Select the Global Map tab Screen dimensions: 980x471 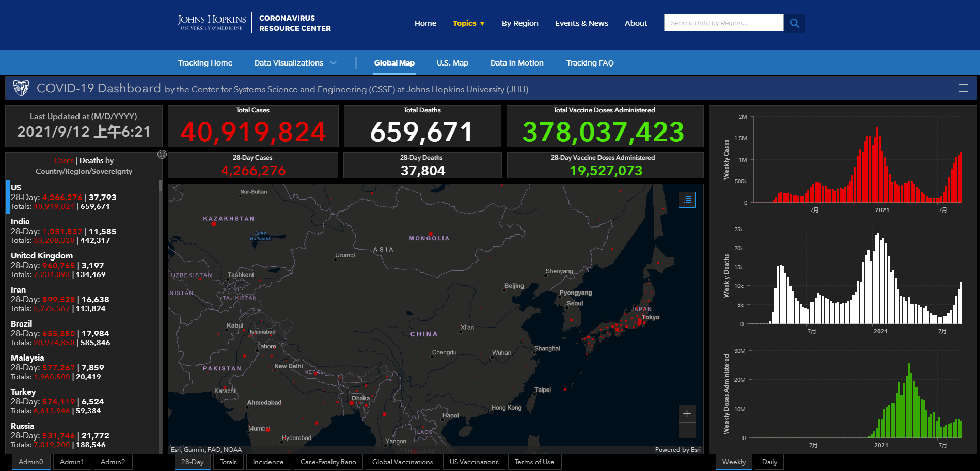pyautogui.click(x=394, y=63)
